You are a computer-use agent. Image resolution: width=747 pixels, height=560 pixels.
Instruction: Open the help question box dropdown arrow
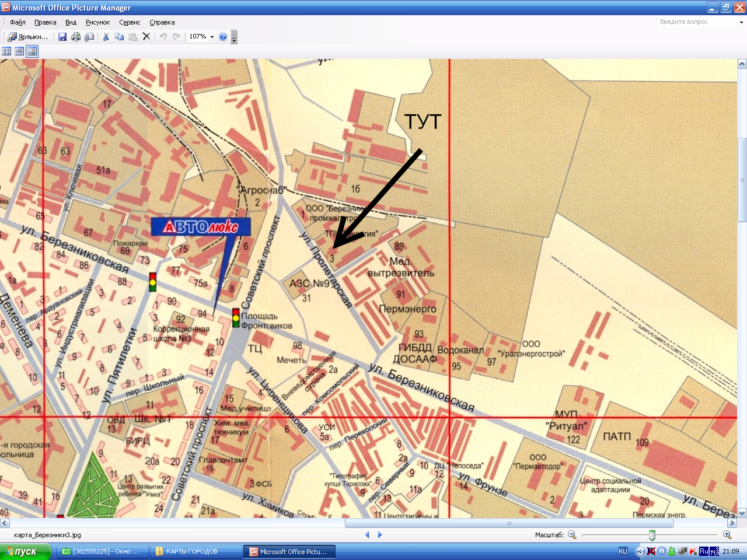coord(741,22)
